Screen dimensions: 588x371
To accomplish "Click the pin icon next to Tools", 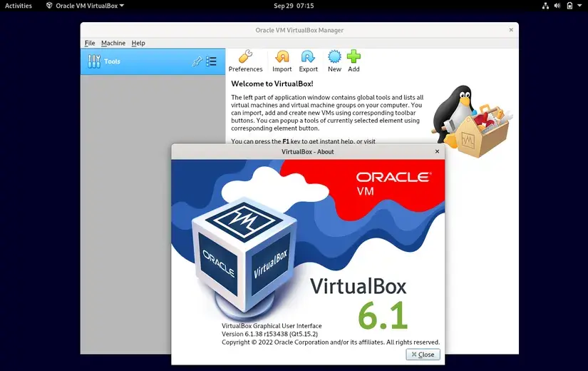I will [197, 61].
